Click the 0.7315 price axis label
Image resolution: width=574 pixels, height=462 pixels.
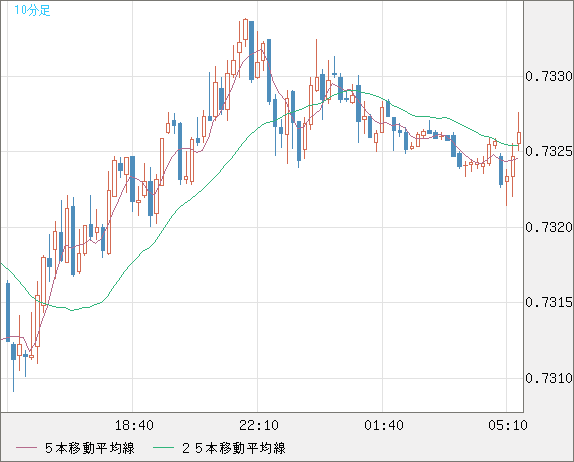(549, 302)
